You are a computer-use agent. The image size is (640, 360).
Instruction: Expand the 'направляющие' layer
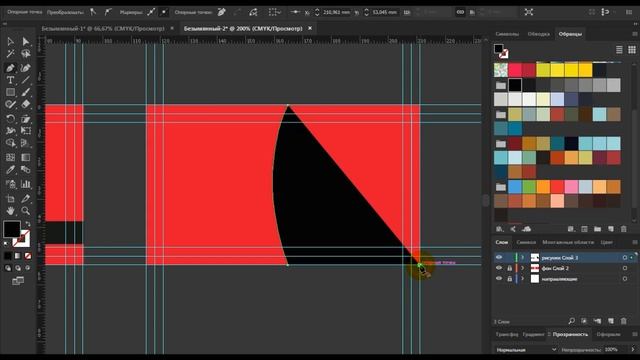(x=522, y=279)
